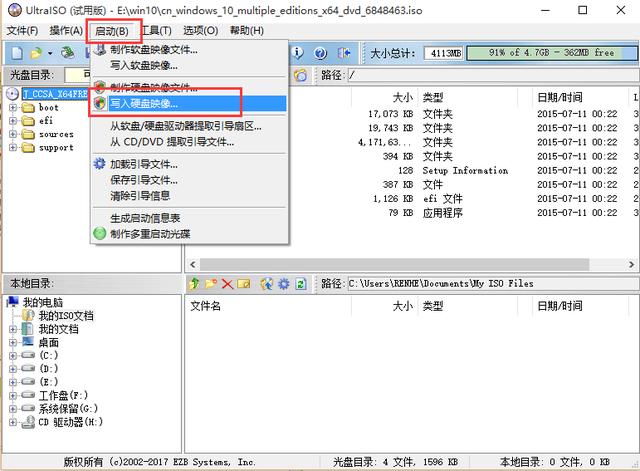Screen dimensions: 640x471
Task: Click the 91% of 4.7GB capacity bar
Action: [551, 53]
